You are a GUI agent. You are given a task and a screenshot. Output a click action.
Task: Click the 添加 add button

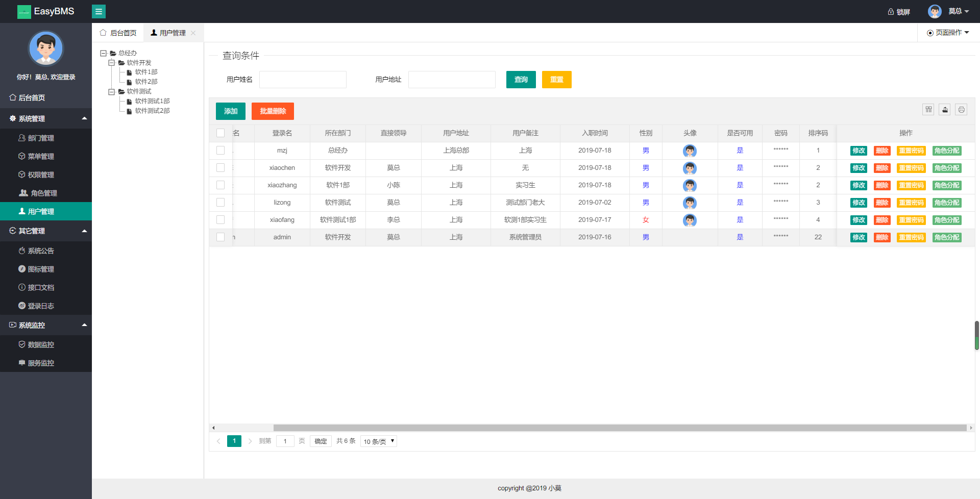pyautogui.click(x=231, y=111)
